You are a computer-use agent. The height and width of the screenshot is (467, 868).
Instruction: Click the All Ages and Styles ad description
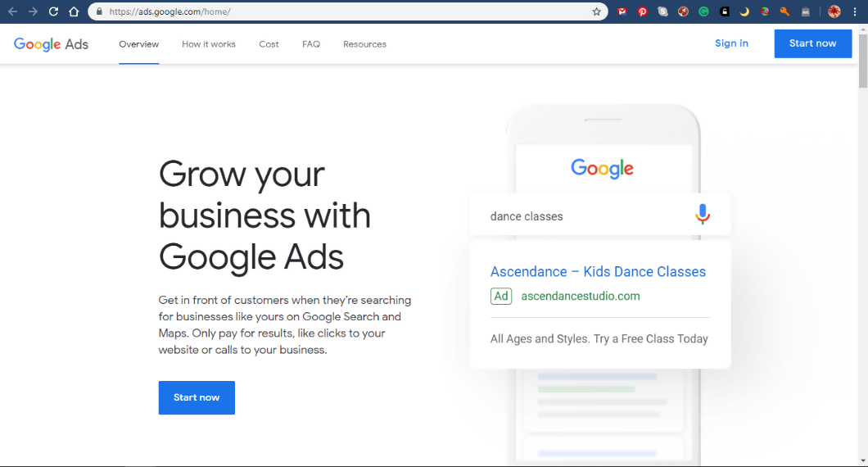pyautogui.click(x=599, y=338)
